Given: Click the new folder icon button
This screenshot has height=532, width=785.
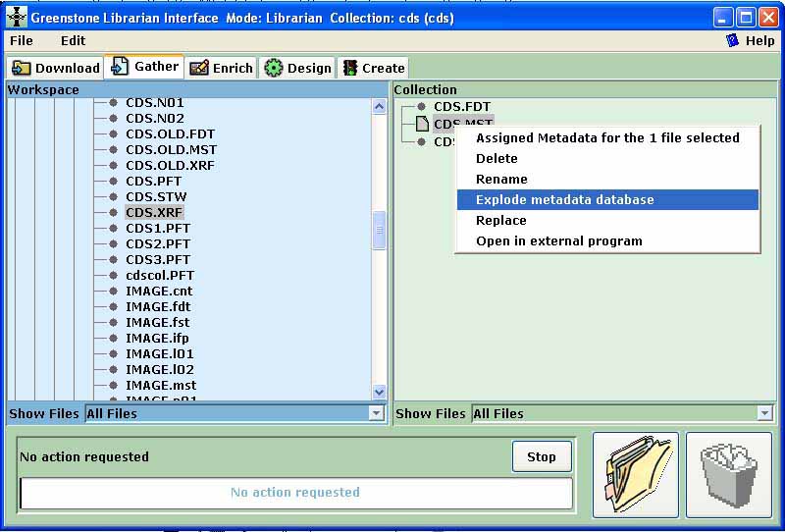Looking at the screenshot, I should click(635, 474).
